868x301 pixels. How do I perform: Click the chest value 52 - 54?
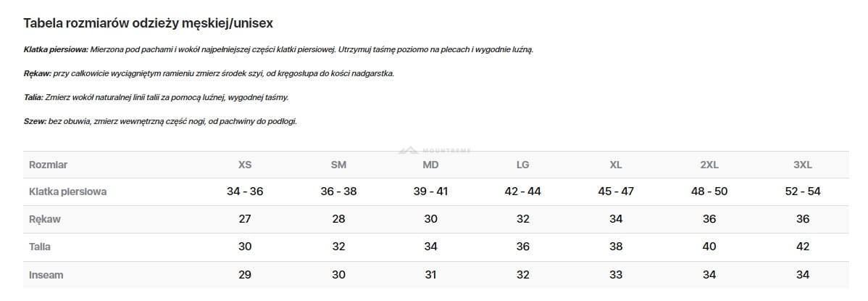tap(802, 191)
